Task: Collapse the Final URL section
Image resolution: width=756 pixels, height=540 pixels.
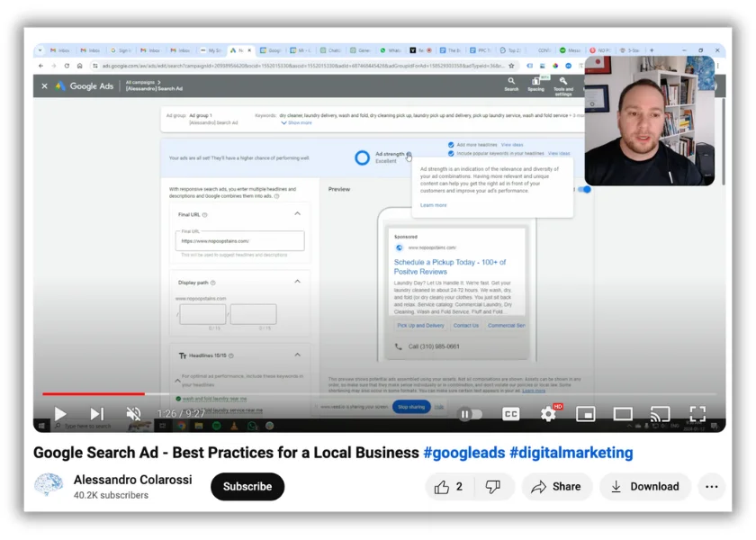Action: [298, 213]
